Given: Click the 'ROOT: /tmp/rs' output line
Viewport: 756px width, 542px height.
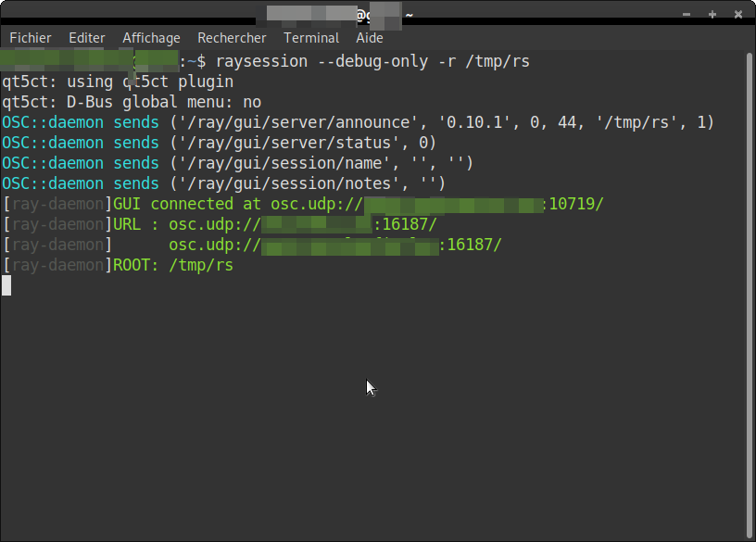Looking at the screenshot, I should pos(173,265).
